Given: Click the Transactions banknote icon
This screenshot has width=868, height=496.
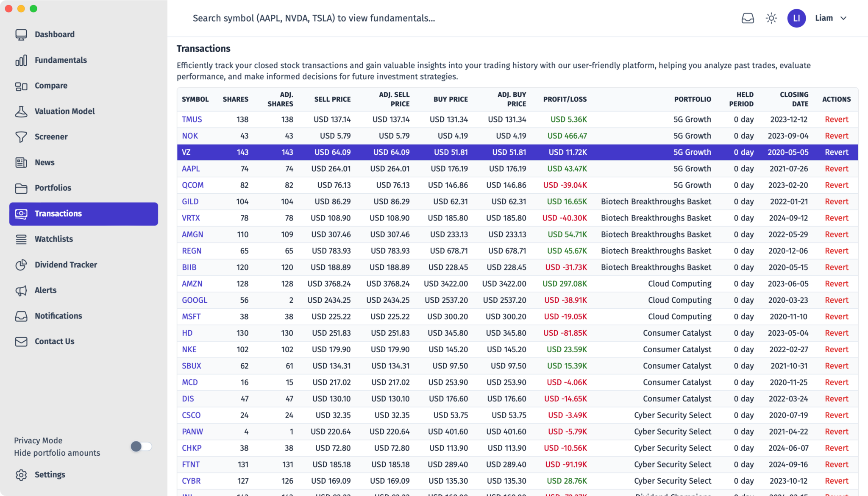Looking at the screenshot, I should 21,214.
